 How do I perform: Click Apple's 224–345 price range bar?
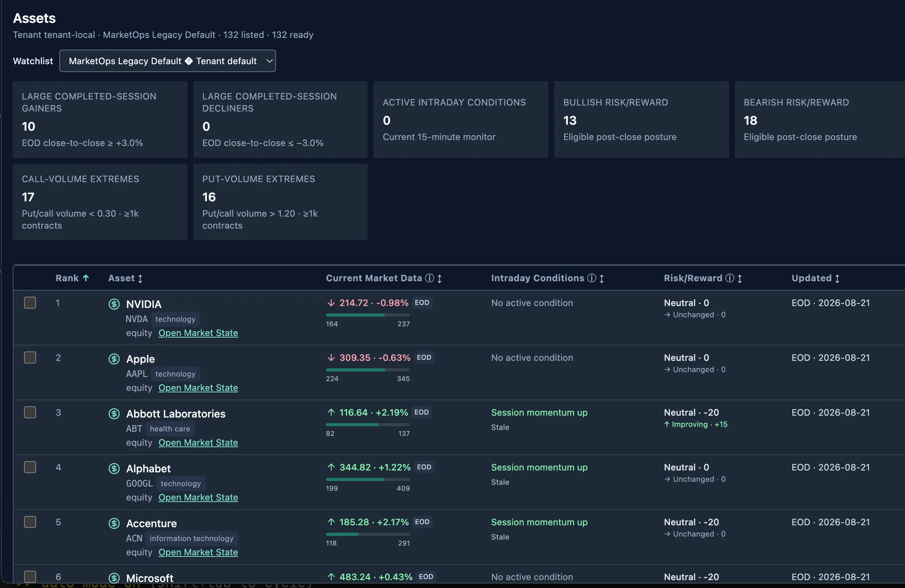368,370
